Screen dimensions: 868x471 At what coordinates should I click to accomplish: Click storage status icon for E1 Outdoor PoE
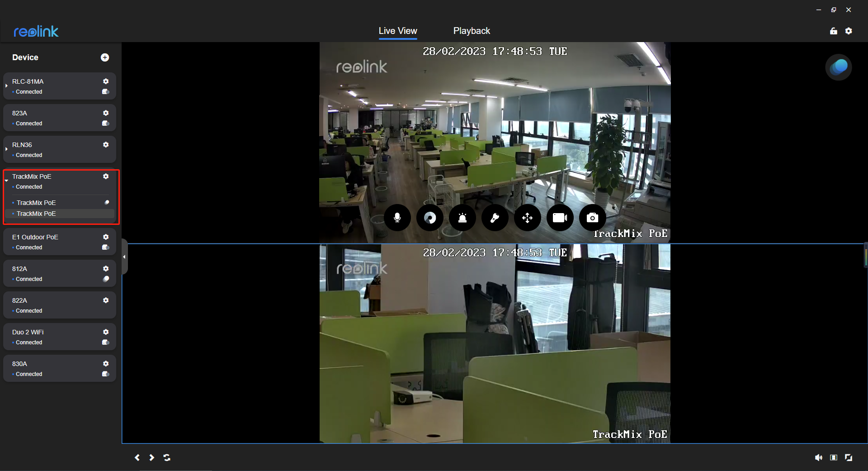[106, 247]
